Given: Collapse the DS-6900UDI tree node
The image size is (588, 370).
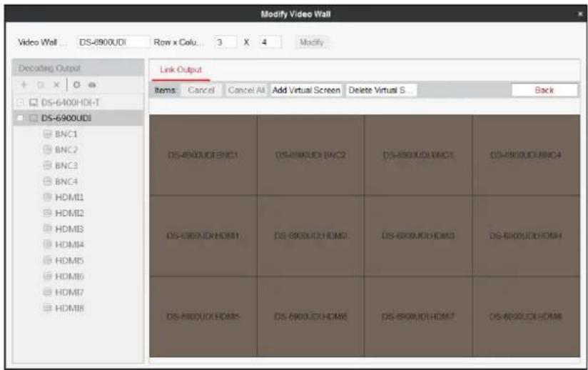Looking at the screenshot, I should [x=21, y=118].
